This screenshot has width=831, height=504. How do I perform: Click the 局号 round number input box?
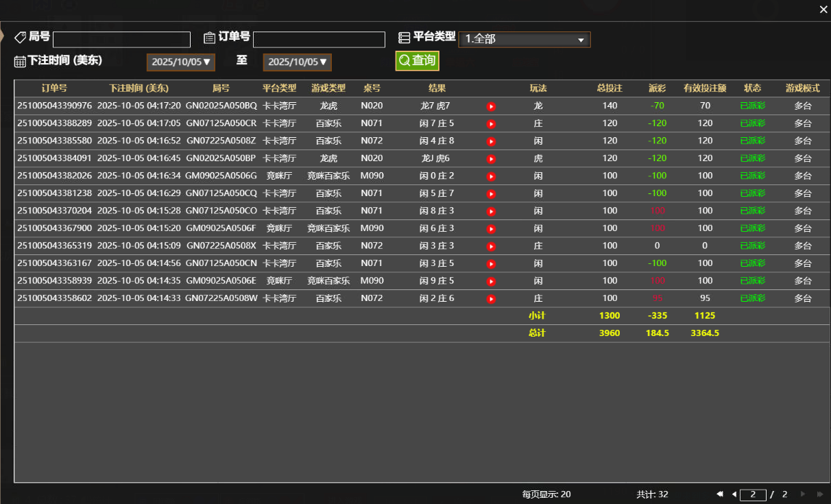point(121,39)
